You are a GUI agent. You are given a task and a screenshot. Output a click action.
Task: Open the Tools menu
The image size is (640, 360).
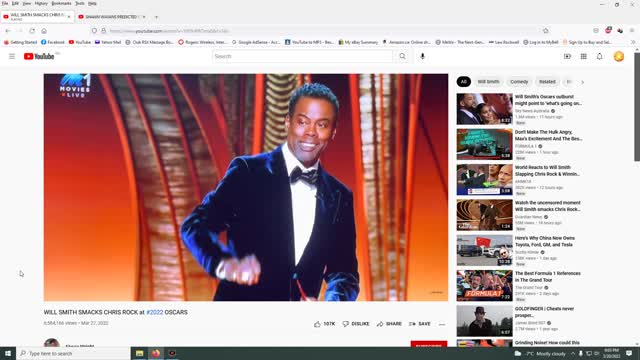pyautogui.click(x=80, y=3)
